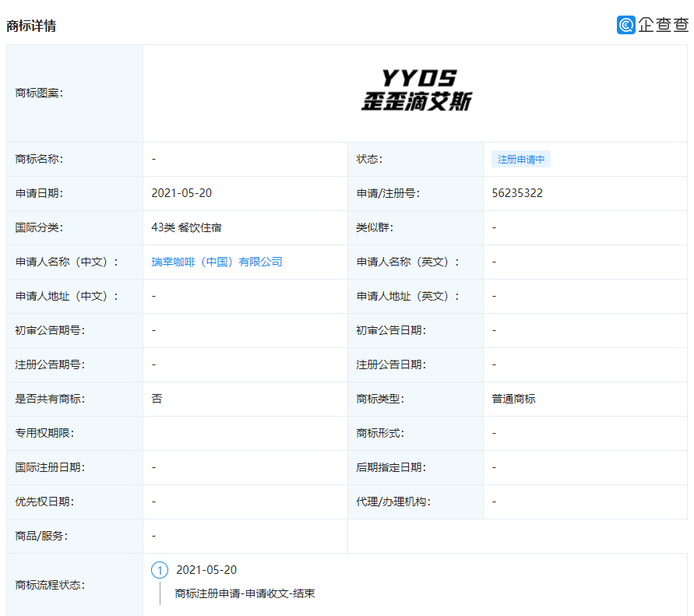Click the 申请人名称（英文） label
Screen dimensions: 694x616
[408, 262]
